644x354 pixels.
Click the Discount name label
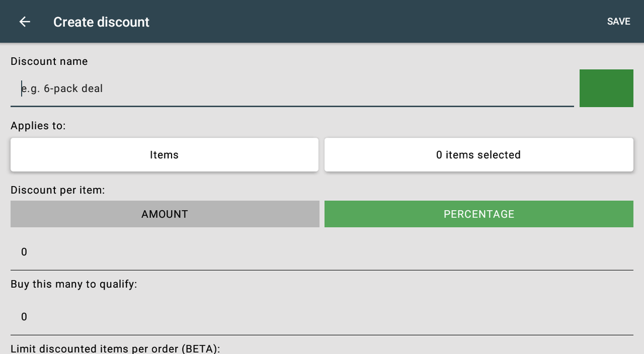click(49, 61)
